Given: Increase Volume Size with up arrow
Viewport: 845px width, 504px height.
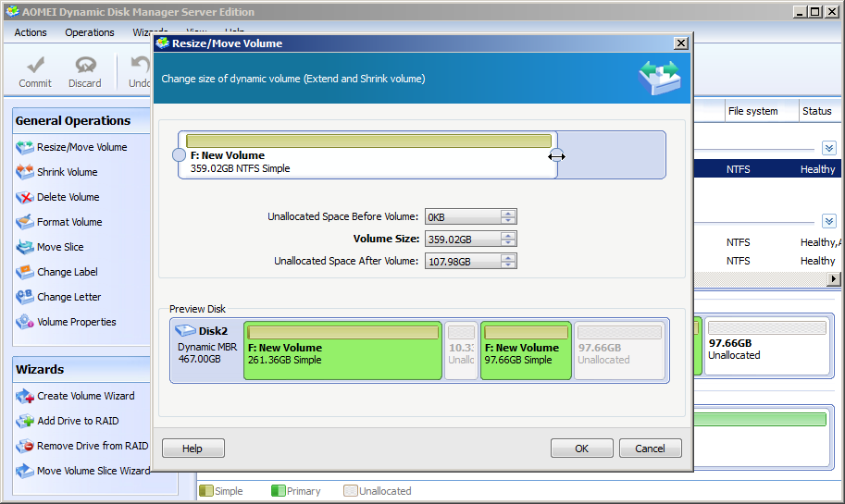Looking at the screenshot, I should click(507, 235).
